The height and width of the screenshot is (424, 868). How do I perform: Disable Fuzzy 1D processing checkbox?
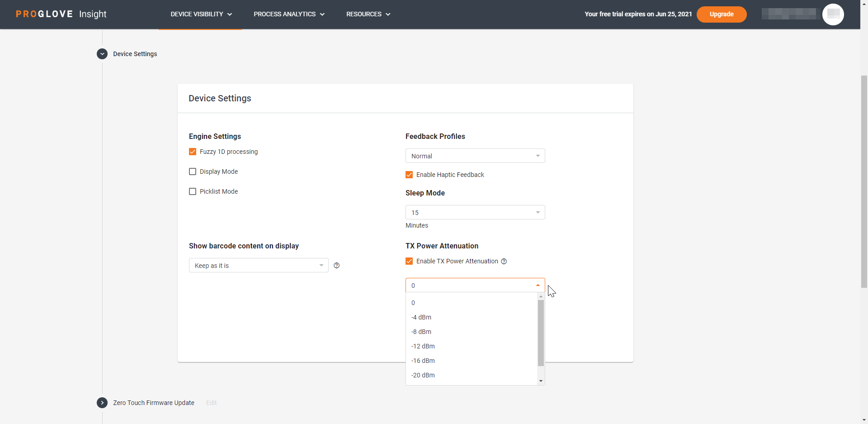click(x=193, y=152)
